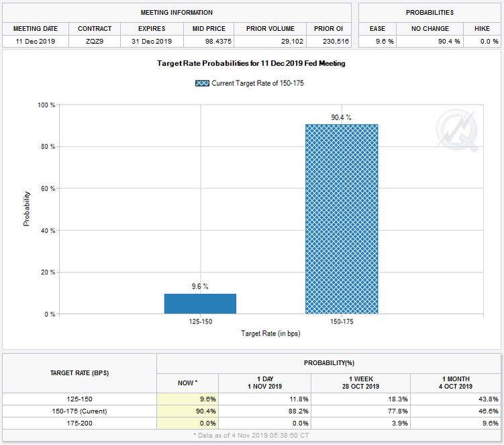Click the MID PRICE column header

[209, 29]
